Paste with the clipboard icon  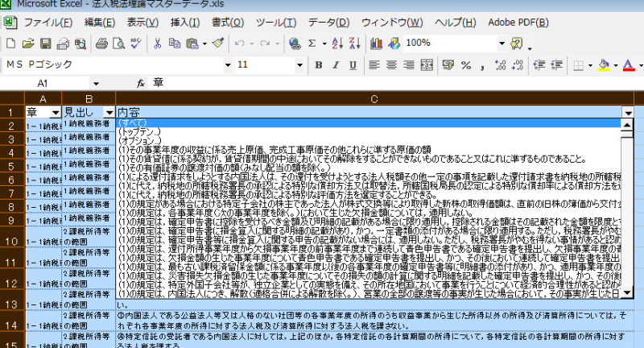(192, 43)
